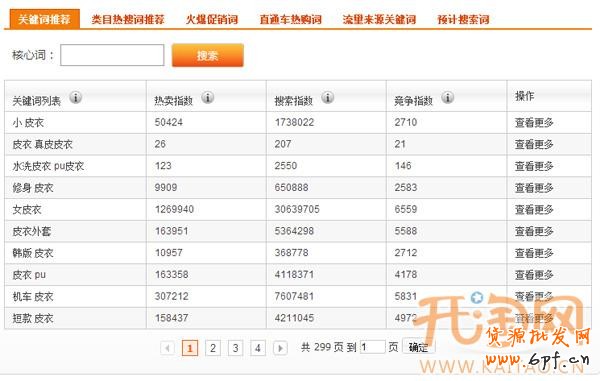Open 流量来源关键词 tab
The width and height of the screenshot is (600, 381).
coord(379,19)
